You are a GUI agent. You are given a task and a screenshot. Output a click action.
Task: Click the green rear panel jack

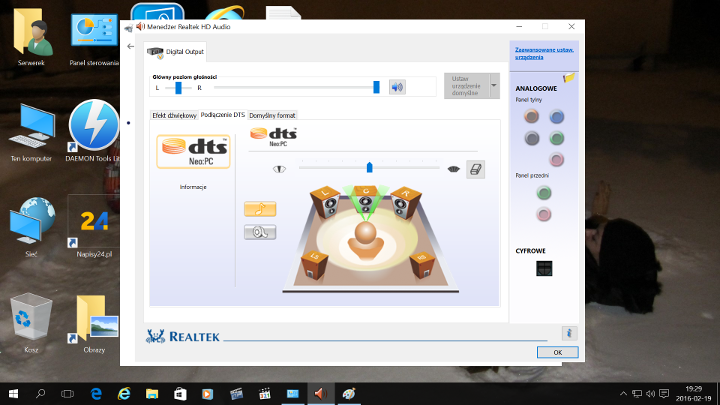coord(557,138)
